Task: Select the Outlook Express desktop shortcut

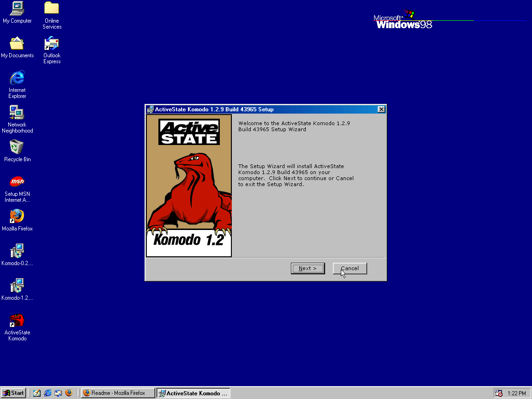Action: pos(52,50)
